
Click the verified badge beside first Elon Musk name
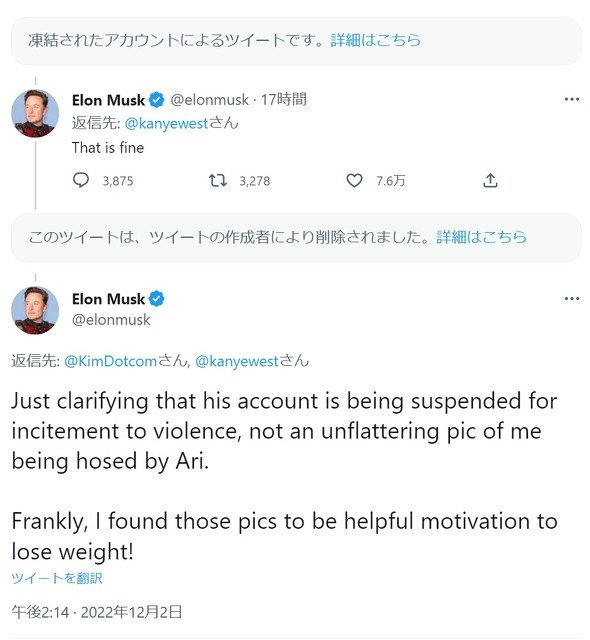point(156,100)
